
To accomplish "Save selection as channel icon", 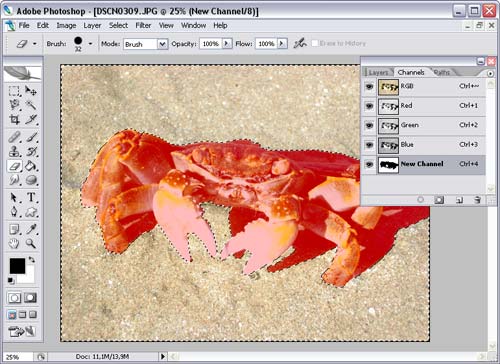I will pyautogui.click(x=439, y=199).
